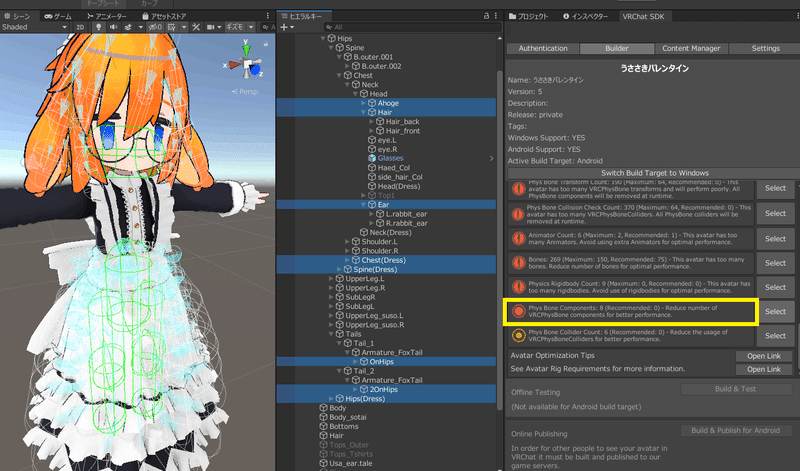The image size is (800, 471).
Task: Click error icon on Animator Count warning
Action: [519, 238]
